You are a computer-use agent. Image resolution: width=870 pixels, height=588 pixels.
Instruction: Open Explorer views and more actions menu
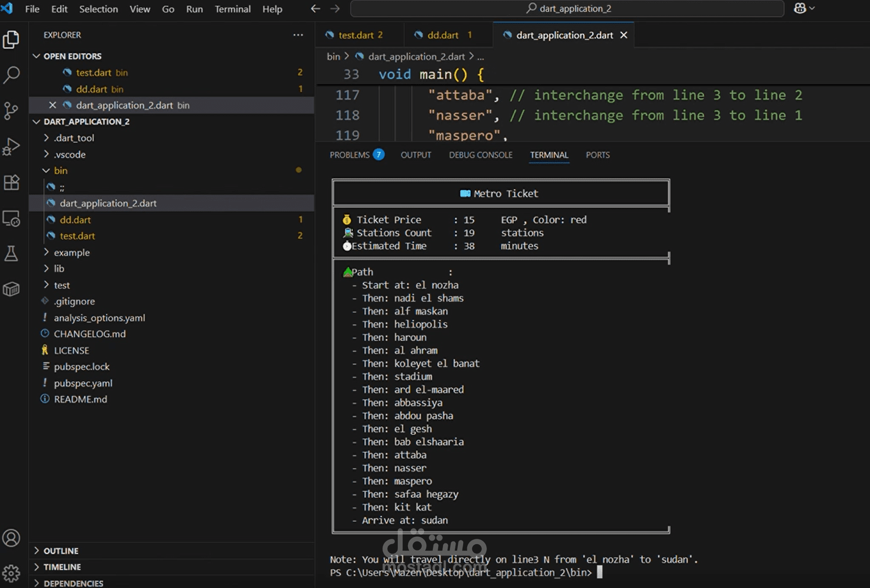tap(298, 35)
